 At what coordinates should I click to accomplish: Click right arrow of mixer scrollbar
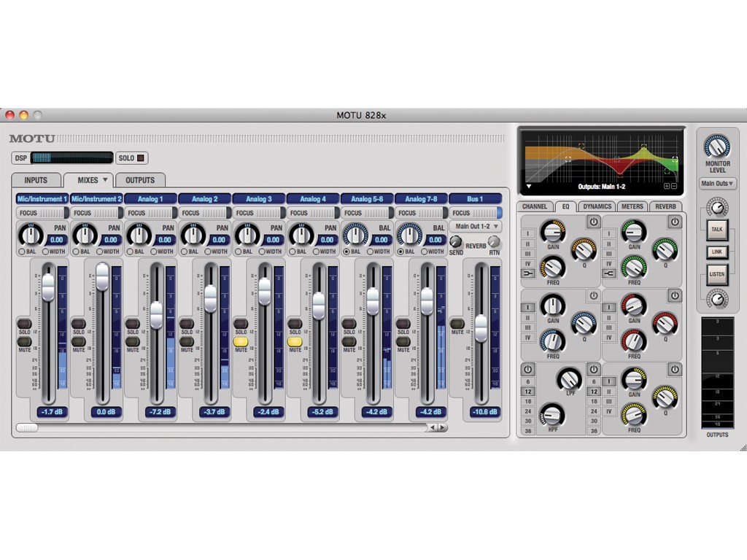443,427
